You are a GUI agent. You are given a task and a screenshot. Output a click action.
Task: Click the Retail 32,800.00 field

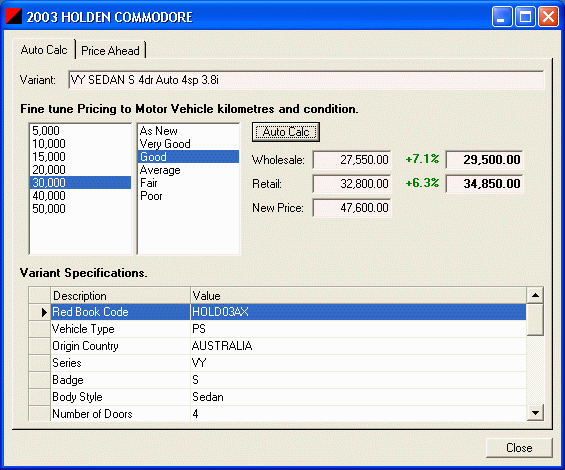352,184
